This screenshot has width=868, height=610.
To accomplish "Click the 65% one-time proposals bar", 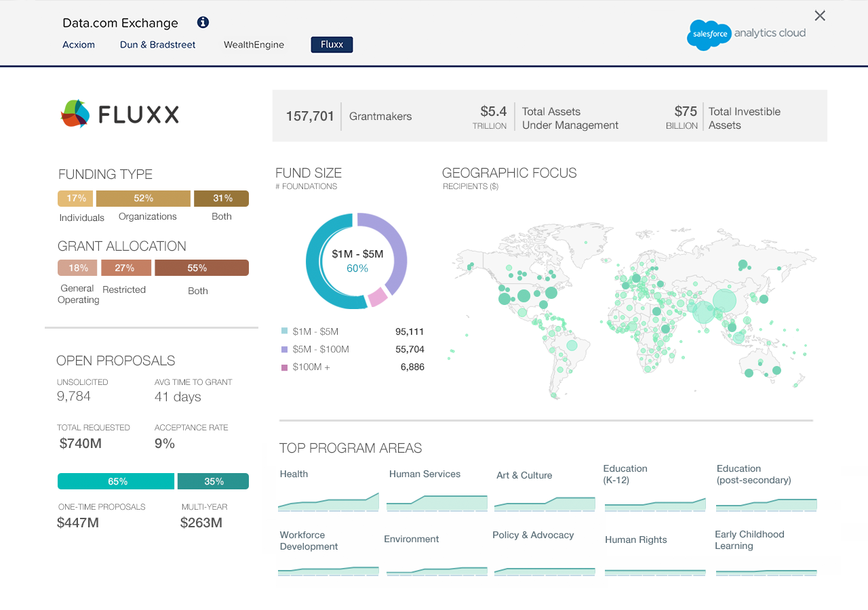I will (x=116, y=481).
